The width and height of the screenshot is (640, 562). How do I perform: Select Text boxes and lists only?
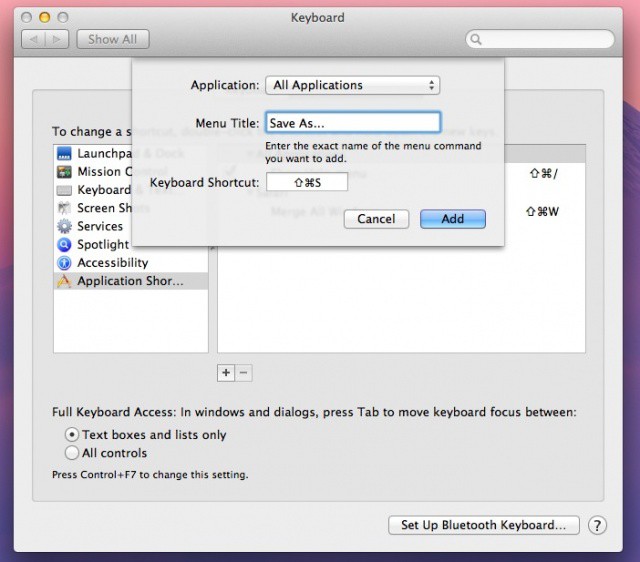(72, 435)
